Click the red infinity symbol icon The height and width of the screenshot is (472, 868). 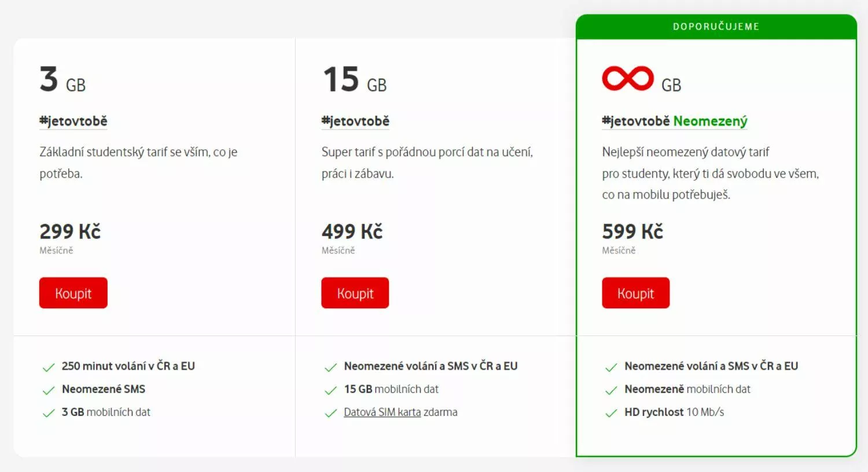628,79
